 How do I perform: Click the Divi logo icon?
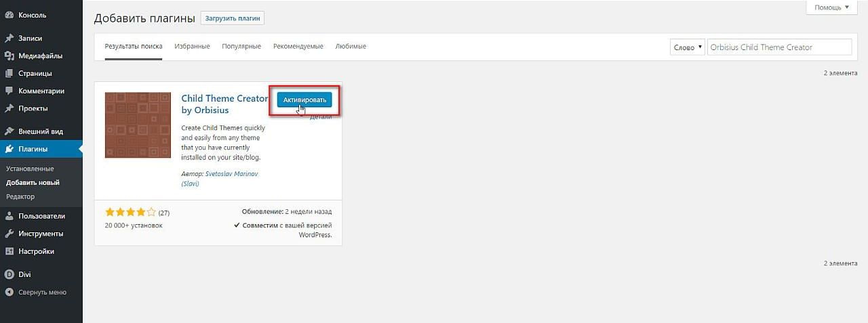[x=9, y=275]
